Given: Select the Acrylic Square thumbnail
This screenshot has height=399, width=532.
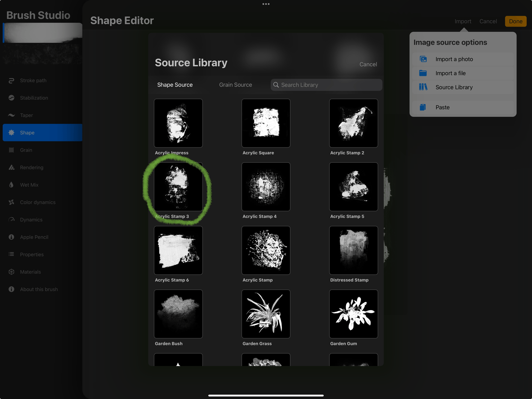Looking at the screenshot, I should (266, 123).
